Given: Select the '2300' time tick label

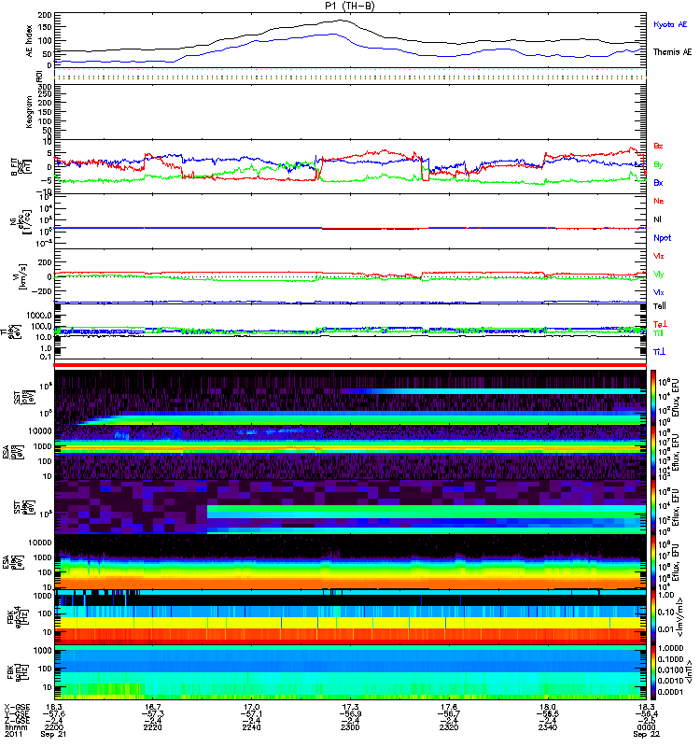Looking at the screenshot, I should click(350, 727).
